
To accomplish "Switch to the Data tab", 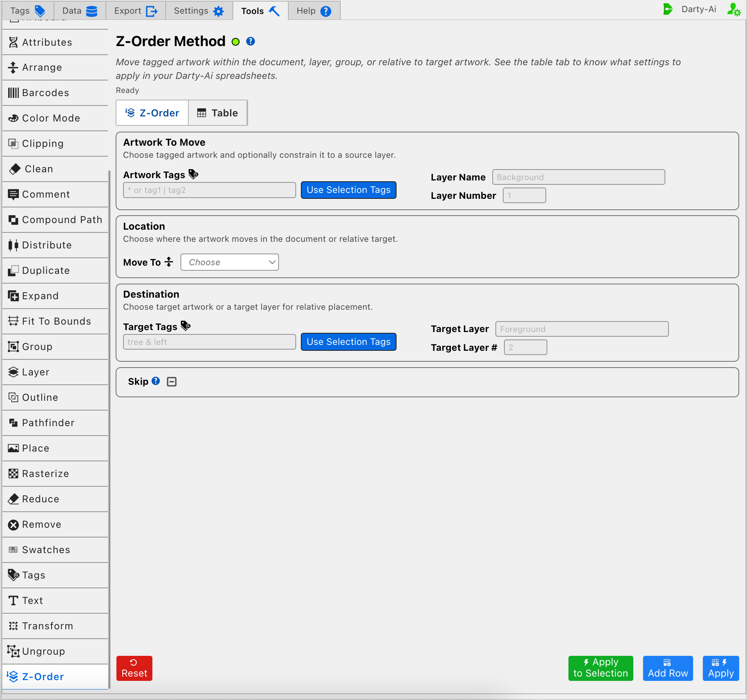I will [x=80, y=11].
